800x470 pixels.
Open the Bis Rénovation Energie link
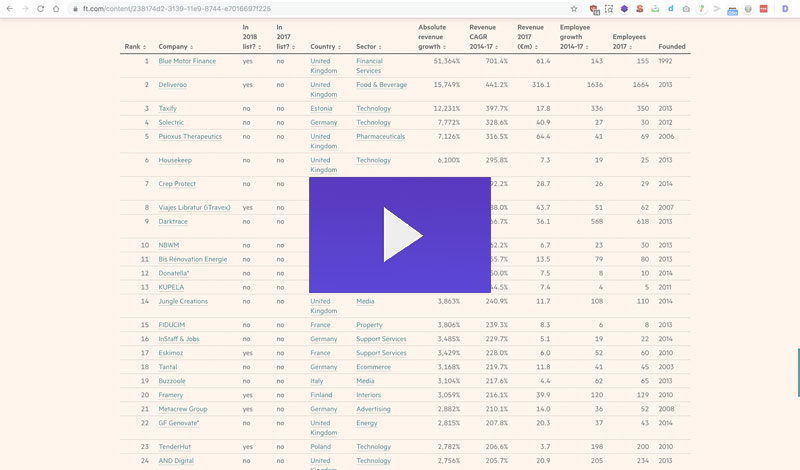pyautogui.click(x=192, y=259)
